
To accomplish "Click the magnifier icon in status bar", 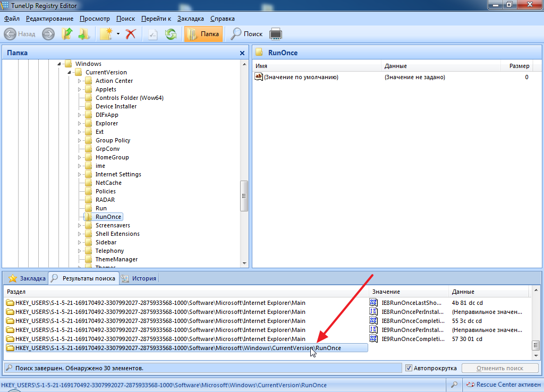I will 454,385.
